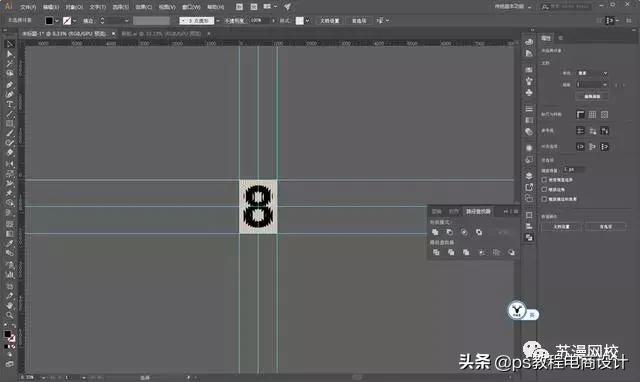Open the arrange documents dropdown
Screen dimensions: 640x382
pos(270,7)
